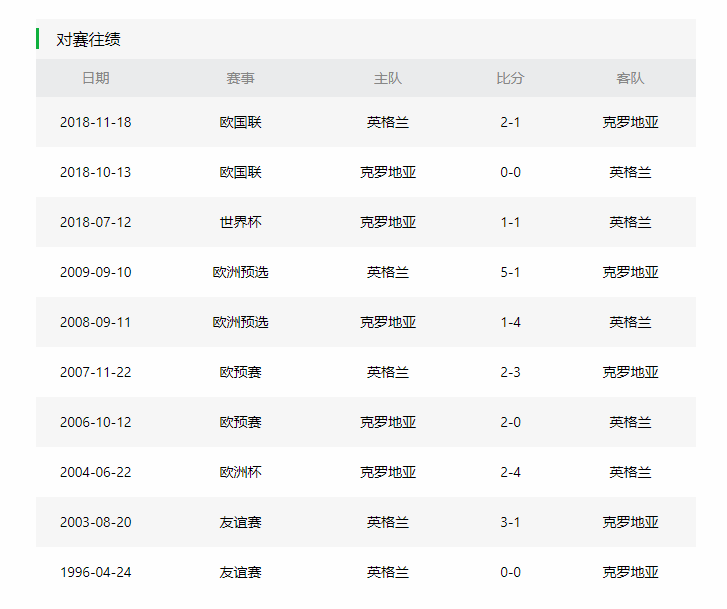This screenshot has width=727, height=609.
Task: Click home team 英格兰 on 2007-11-22
Action: (388, 372)
